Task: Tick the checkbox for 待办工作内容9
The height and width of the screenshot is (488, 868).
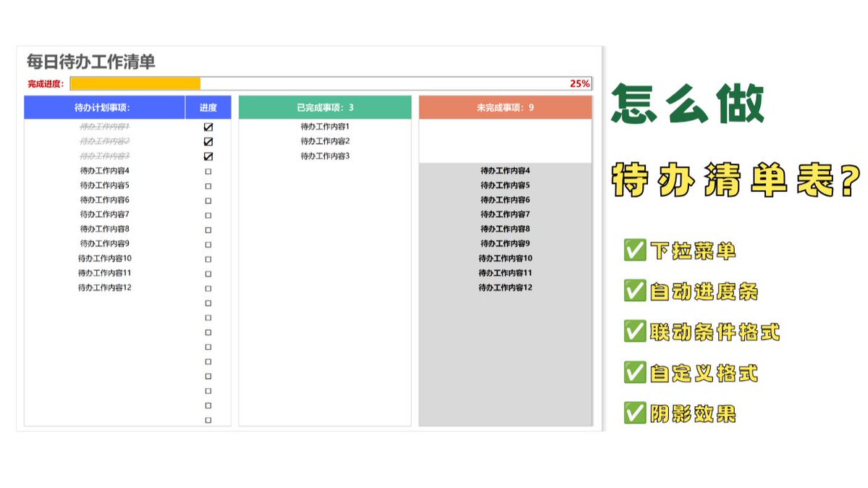Action: coord(208,244)
